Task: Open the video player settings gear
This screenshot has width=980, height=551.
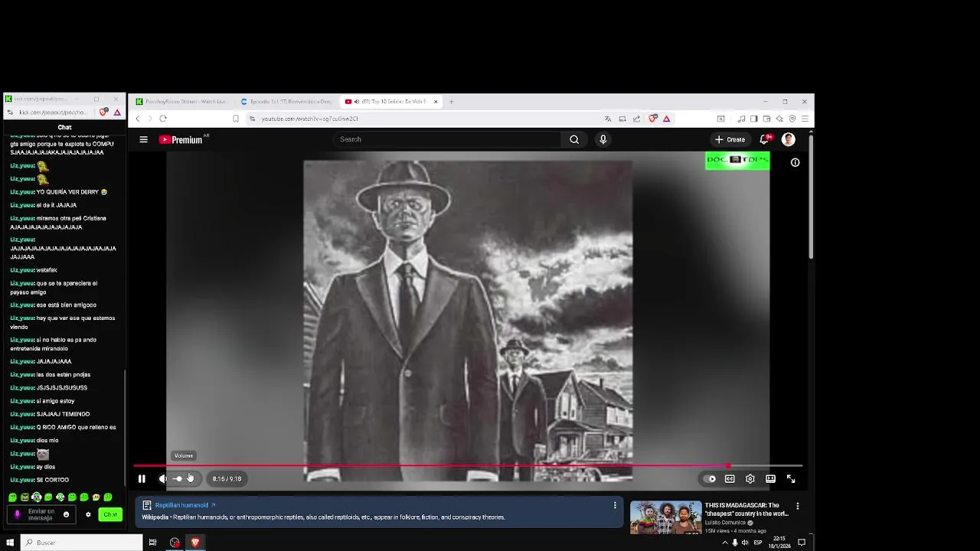Action: point(750,479)
